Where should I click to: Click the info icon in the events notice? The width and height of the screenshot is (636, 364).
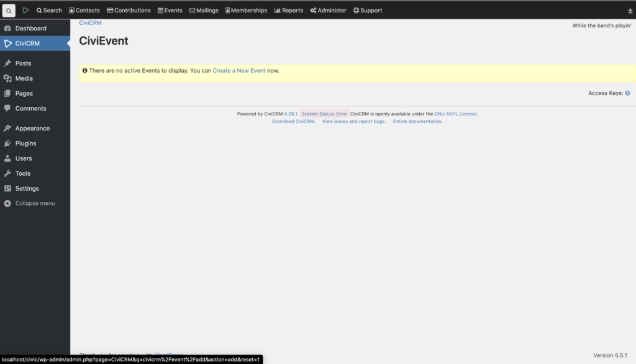[84, 71]
